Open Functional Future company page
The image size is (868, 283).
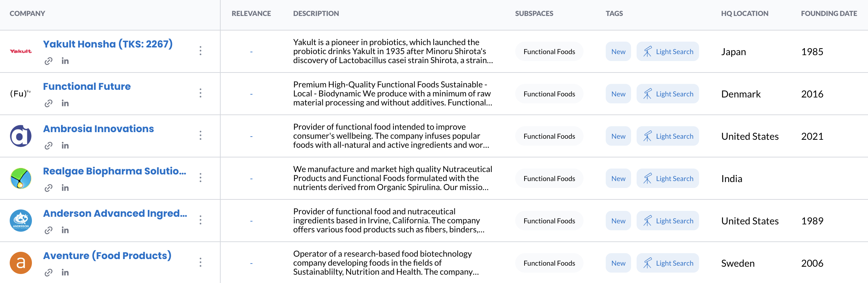click(87, 86)
